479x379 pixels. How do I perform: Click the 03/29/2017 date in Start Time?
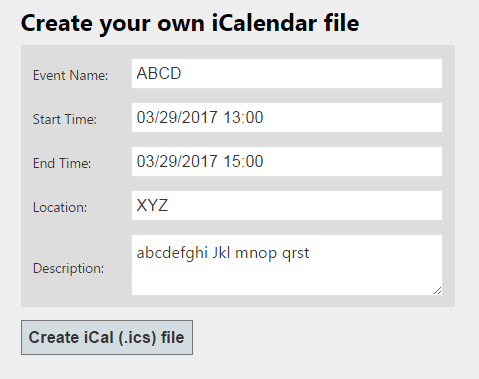click(177, 117)
